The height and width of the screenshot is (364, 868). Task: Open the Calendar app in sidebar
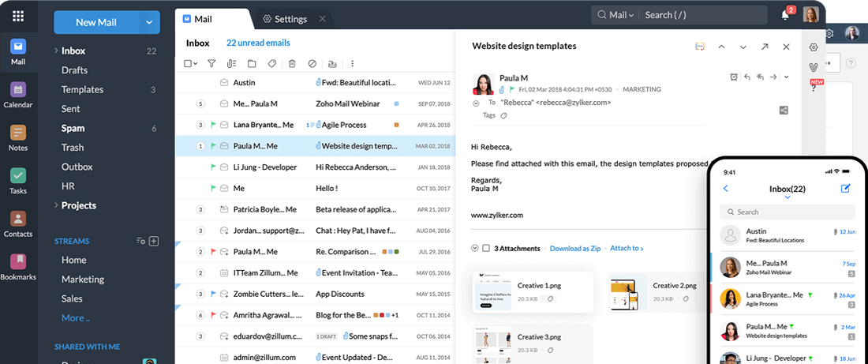pos(17,96)
